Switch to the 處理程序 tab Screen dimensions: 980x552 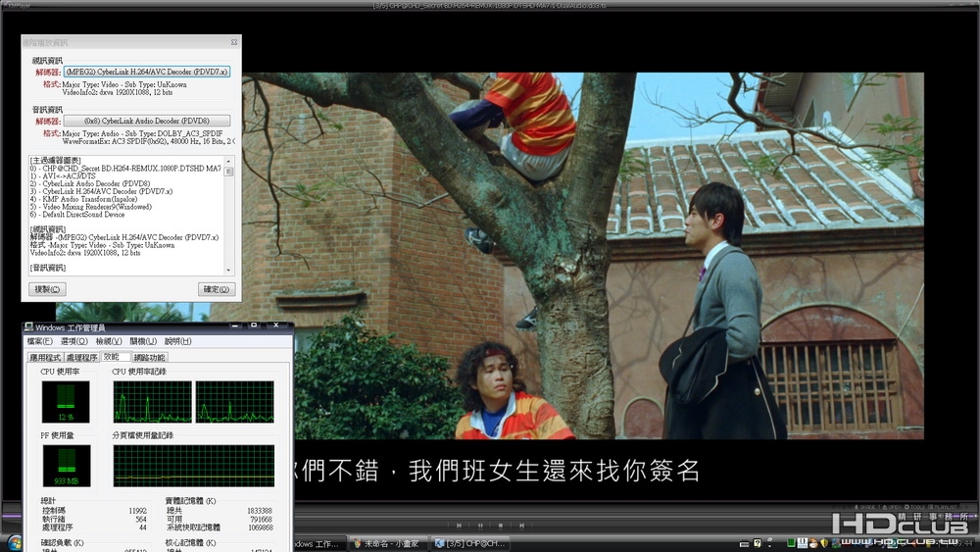point(82,358)
